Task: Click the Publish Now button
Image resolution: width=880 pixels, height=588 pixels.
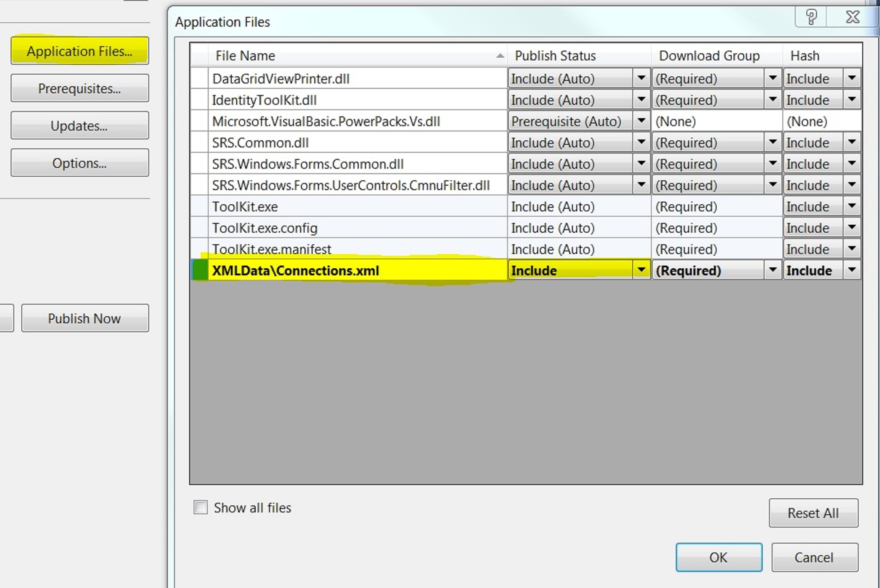Action: point(84,318)
